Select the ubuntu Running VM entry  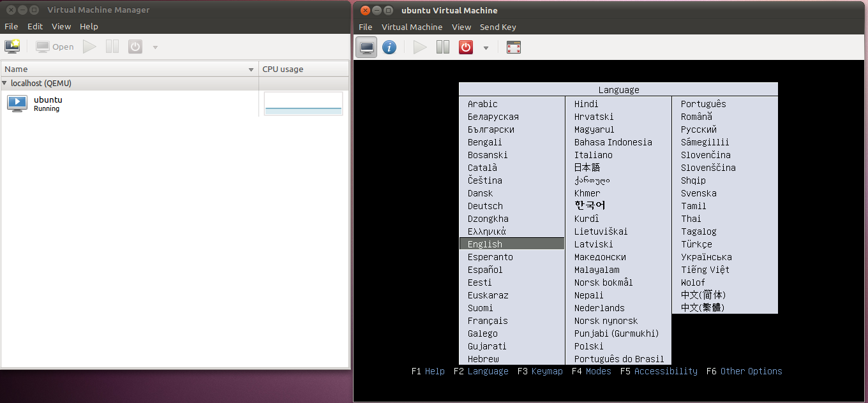tap(48, 103)
